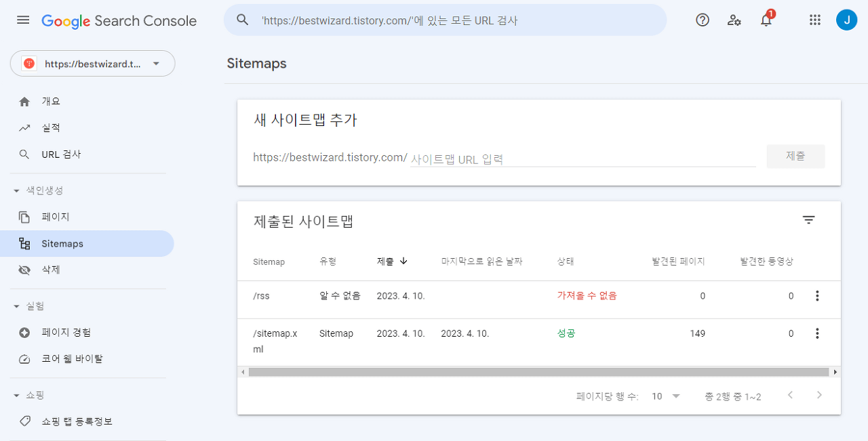Open the navigation hamburger menu
Image resolution: width=868 pixels, height=441 pixels.
coord(22,20)
